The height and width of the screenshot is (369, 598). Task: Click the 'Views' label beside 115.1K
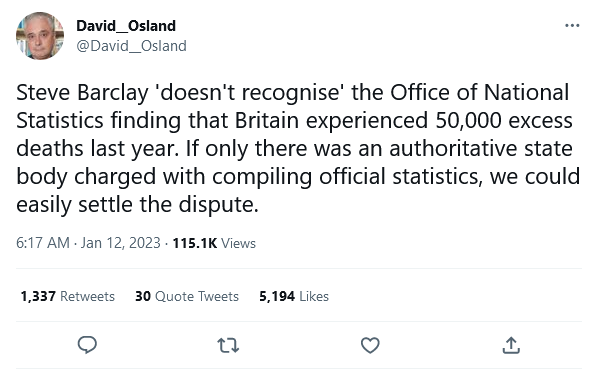coord(238,243)
